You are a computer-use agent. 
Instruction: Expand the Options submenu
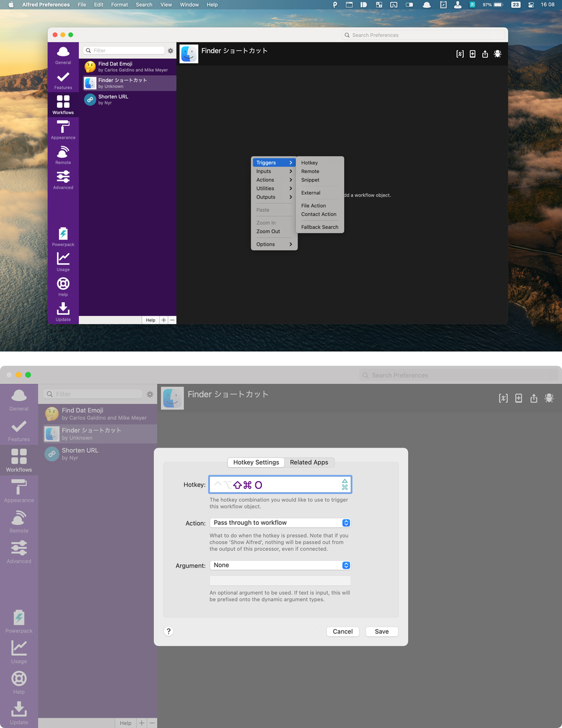(274, 244)
